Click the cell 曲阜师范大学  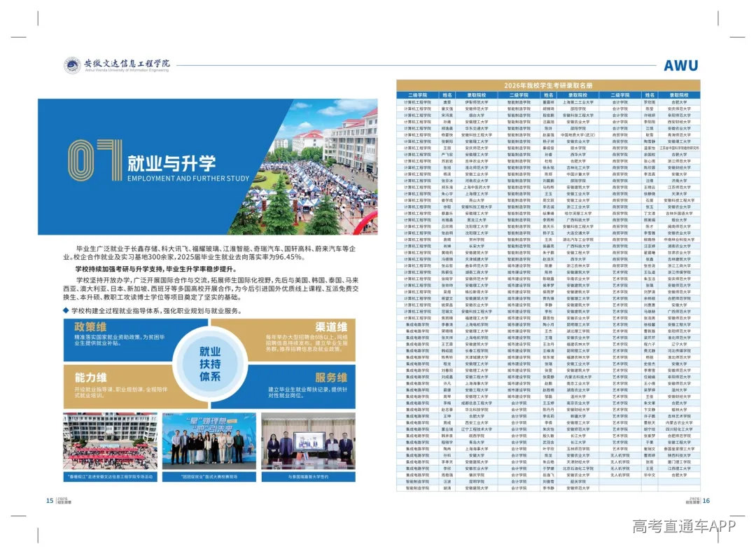pyautogui.click(x=477, y=265)
